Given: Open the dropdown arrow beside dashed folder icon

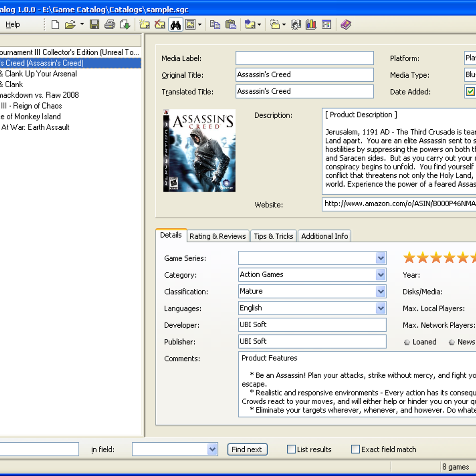Looking at the screenshot, I should pos(284,25).
